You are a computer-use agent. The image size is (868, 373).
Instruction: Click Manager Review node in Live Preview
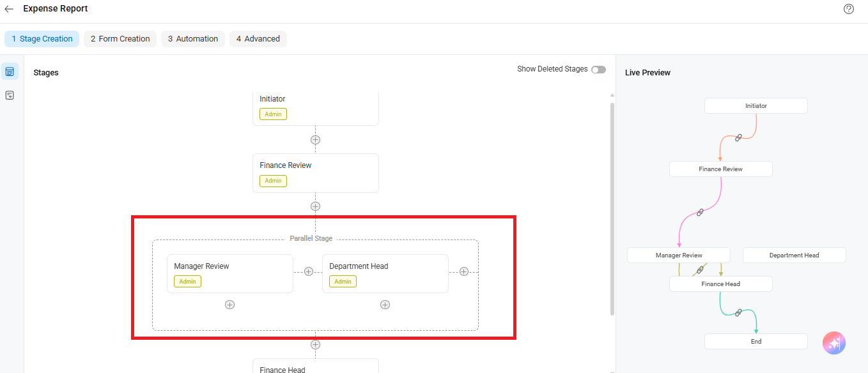coord(679,255)
